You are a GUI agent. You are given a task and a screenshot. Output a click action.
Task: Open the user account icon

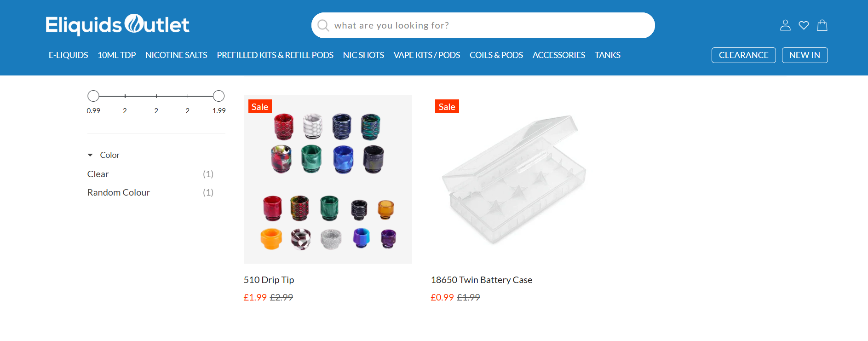pyautogui.click(x=785, y=25)
